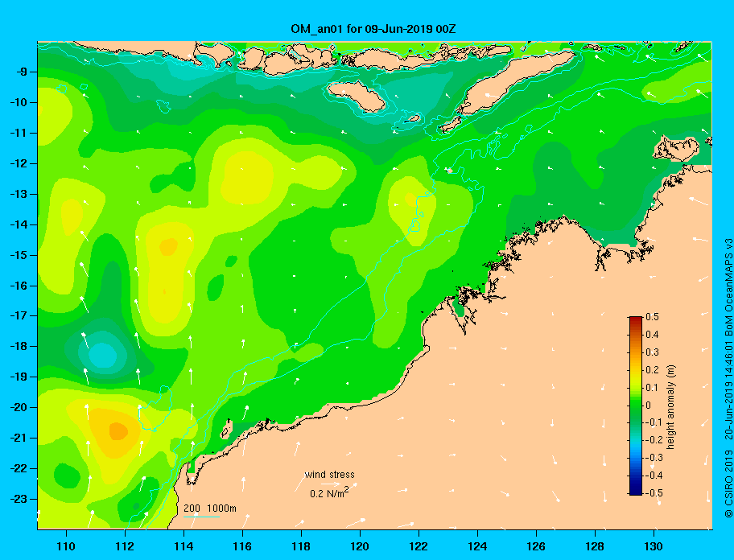The width and height of the screenshot is (734, 560).
Task: Click the 0.4 value on color scale
Action: [x=652, y=335]
